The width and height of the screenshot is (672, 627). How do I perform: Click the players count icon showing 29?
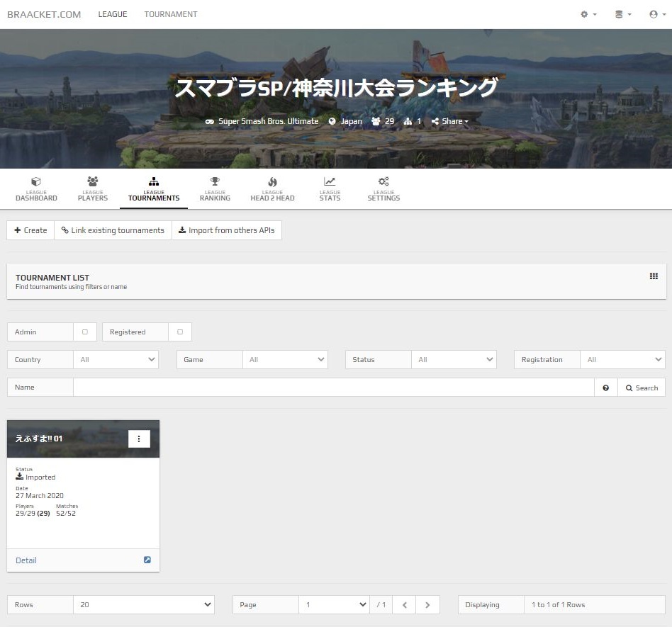tap(376, 121)
